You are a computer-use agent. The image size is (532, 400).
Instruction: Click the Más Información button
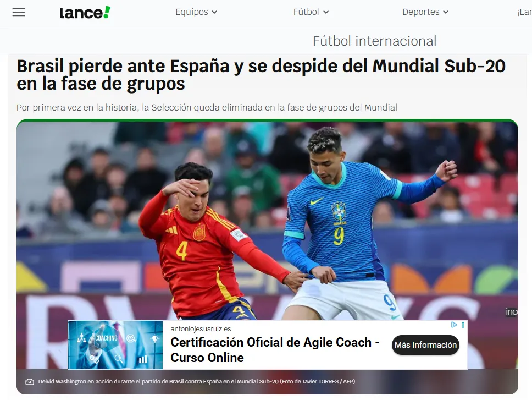tap(425, 345)
